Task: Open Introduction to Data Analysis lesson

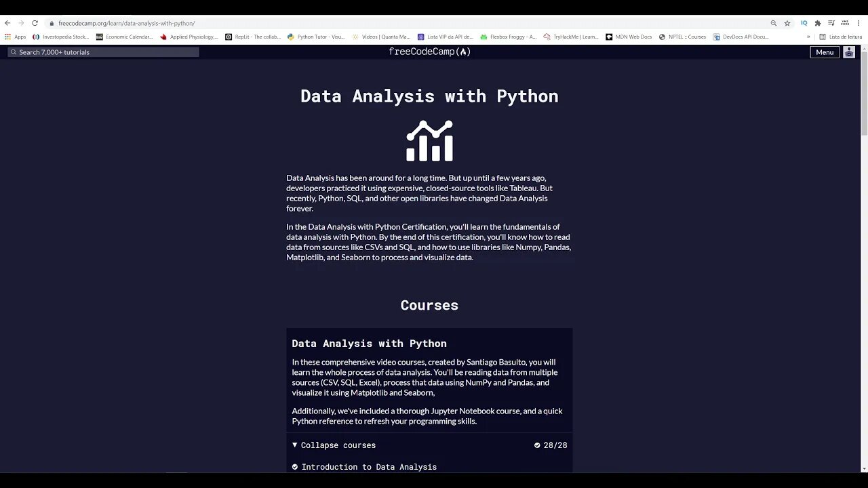Action: pyautogui.click(x=369, y=467)
